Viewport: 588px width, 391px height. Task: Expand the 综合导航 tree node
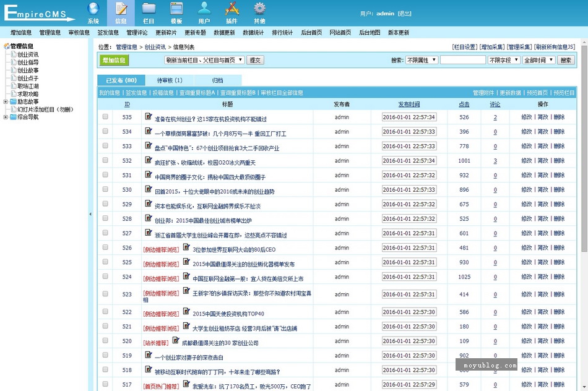coord(6,117)
